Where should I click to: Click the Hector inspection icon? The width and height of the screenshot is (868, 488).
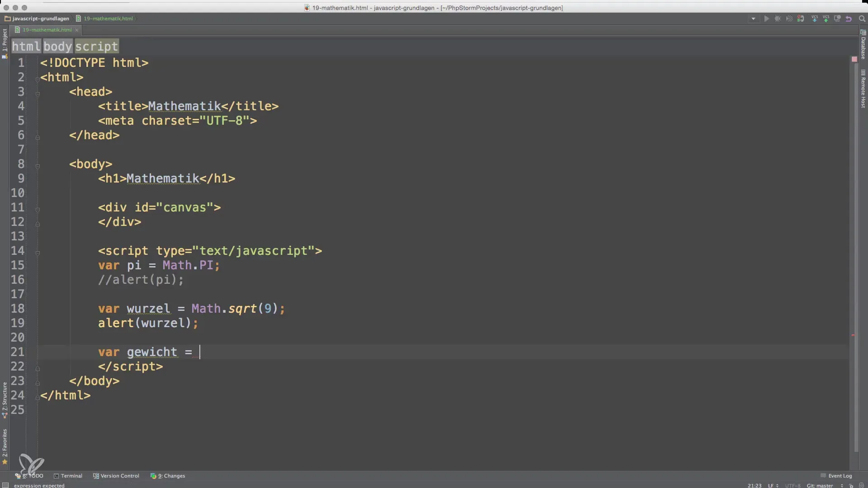[861, 486]
